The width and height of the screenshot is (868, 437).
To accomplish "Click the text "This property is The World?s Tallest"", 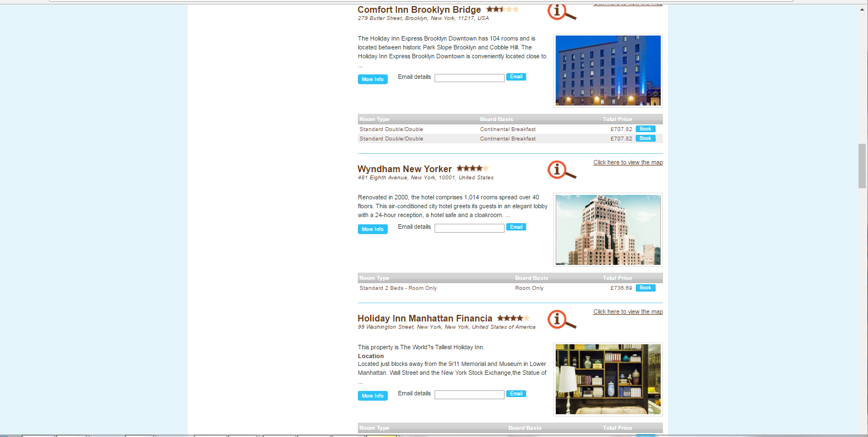I will (405, 347).
